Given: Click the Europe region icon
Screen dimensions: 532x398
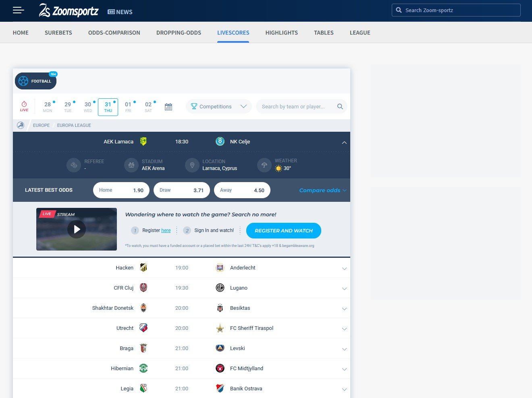Looking at the screenshot, I should tap(21, 125).
